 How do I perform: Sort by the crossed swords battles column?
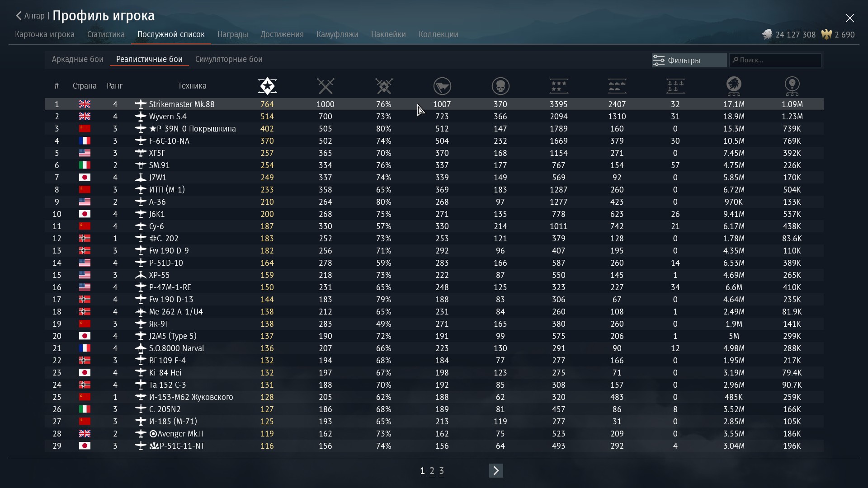[x=325, y=86]
